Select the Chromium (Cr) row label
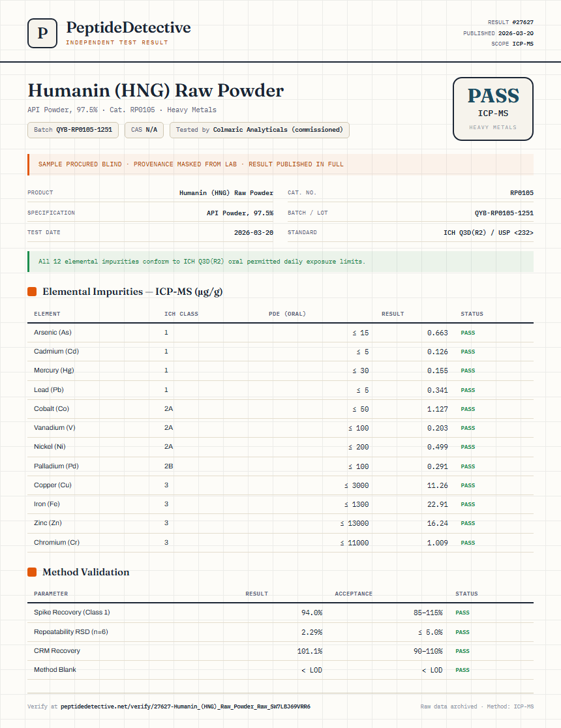This screenshot has width=561, height=728. tap(57, 543)
